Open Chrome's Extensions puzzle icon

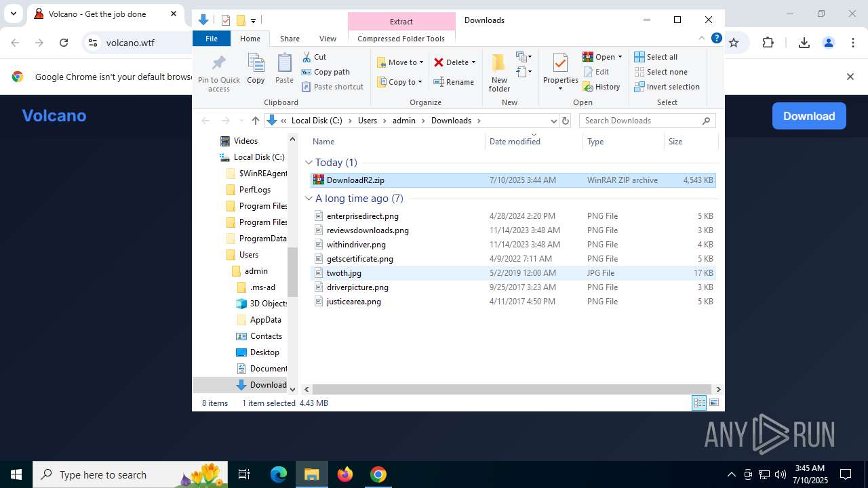coord(768,43)
